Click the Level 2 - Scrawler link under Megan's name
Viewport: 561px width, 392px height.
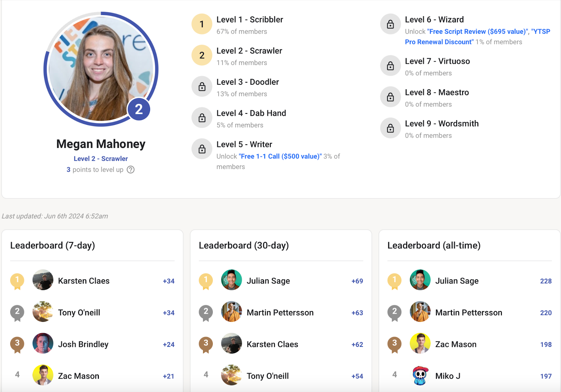(101, 159)
